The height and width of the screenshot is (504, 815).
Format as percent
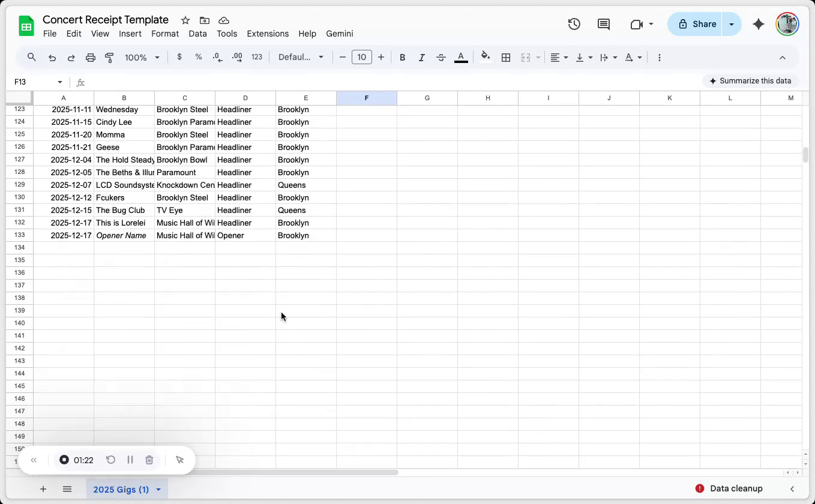click(x=199, y=58)
